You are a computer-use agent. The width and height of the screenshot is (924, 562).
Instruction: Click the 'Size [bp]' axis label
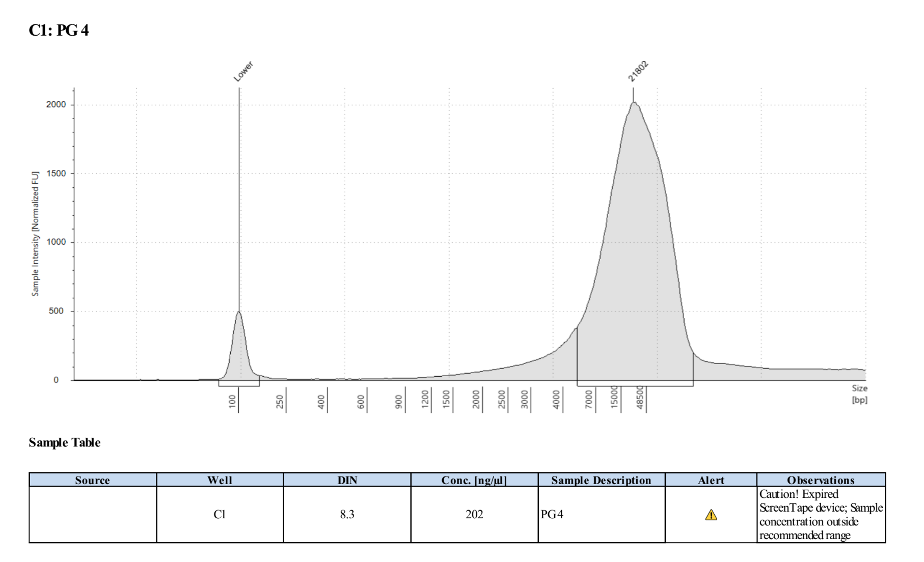[859, 394]
